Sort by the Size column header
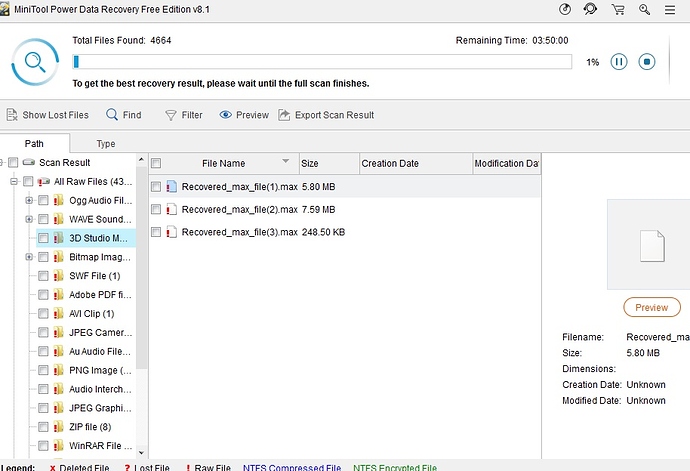Viewport: 690px width, 471px height. pos(329,163)
